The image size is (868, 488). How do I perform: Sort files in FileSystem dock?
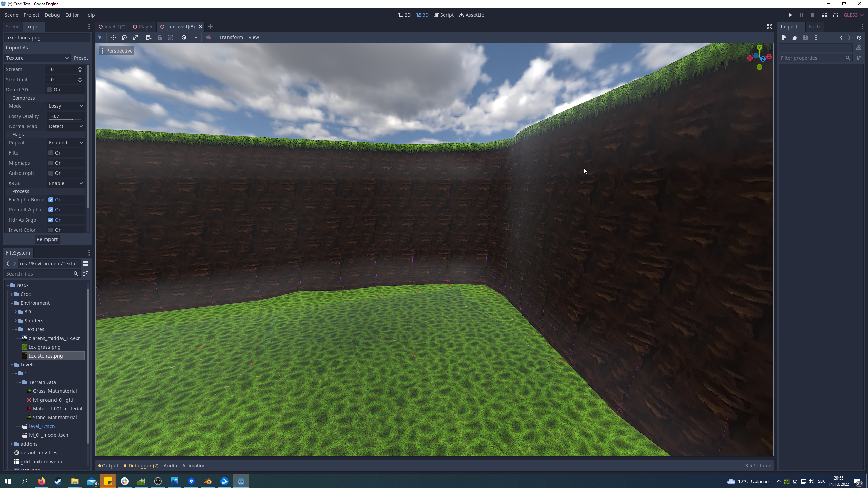click(x=85, y=274)
